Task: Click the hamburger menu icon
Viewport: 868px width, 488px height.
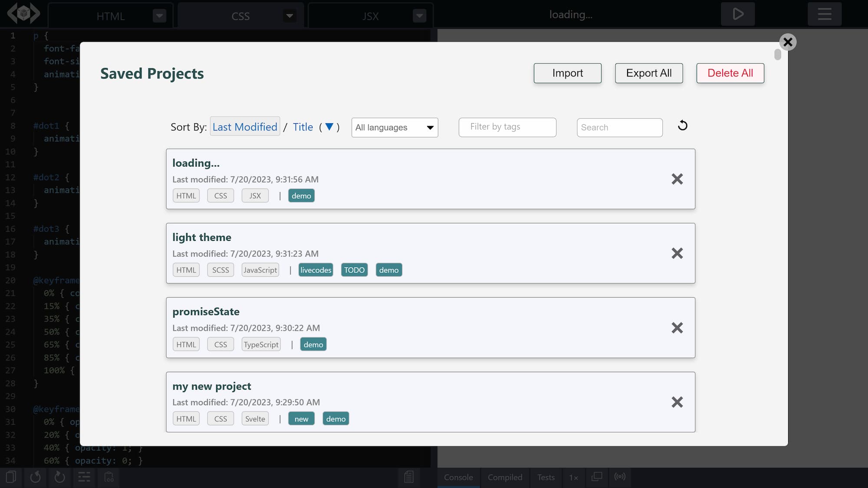Action: [825, 14]
